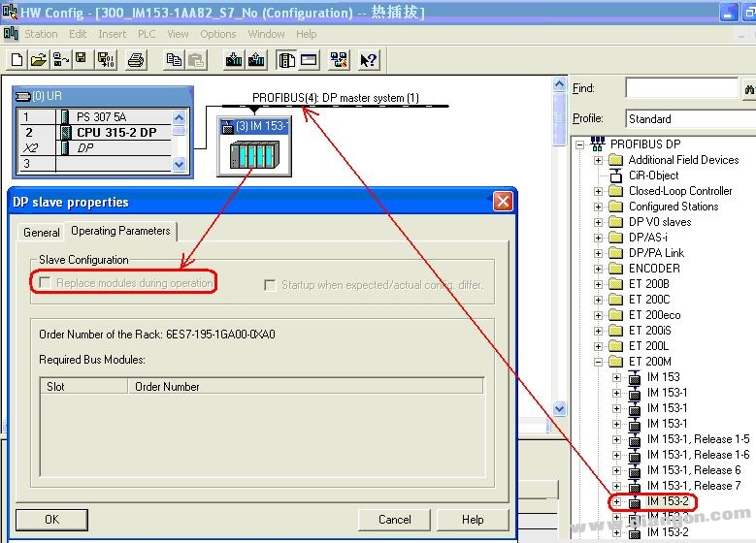Click the Save and Compile icon
The width and height of the screenshot is (756, 543).
(x=103, y=60)
